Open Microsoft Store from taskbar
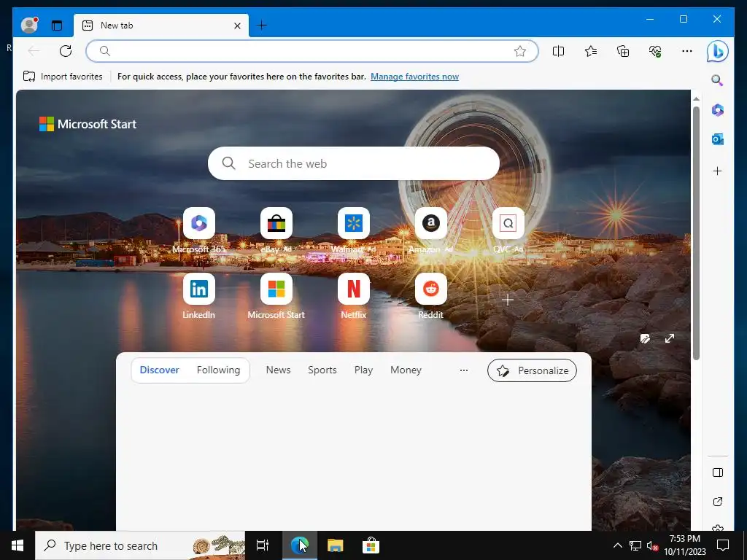Screen dimensions: 747x560 [x=371, y=545]
